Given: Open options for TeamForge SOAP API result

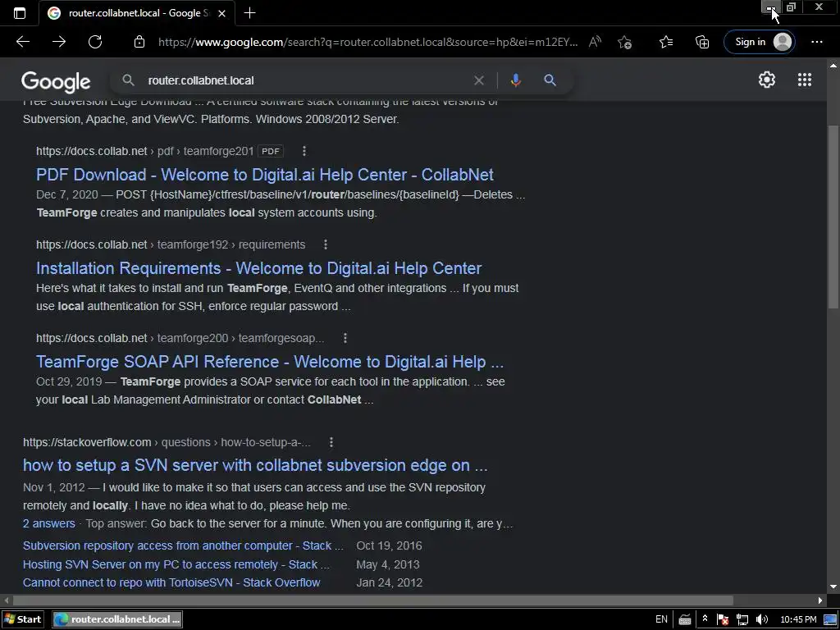Looking at the screenshot, I should point(345,338).
